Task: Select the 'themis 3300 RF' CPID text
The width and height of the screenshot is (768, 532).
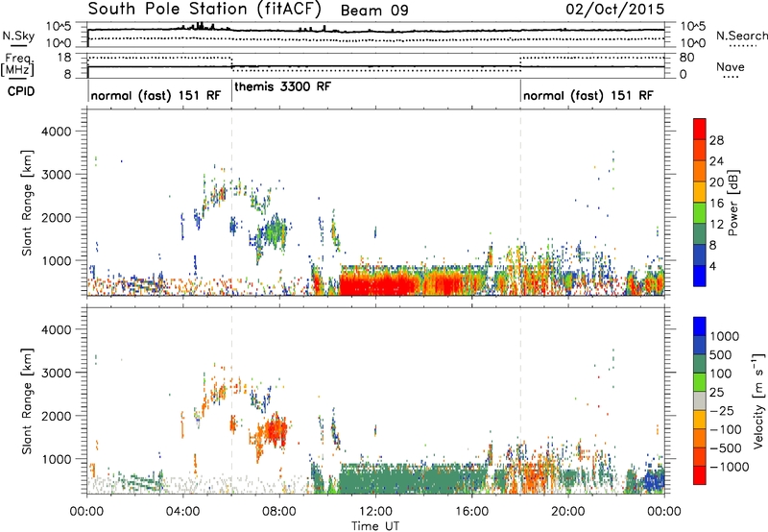Action: coord(282,86)
